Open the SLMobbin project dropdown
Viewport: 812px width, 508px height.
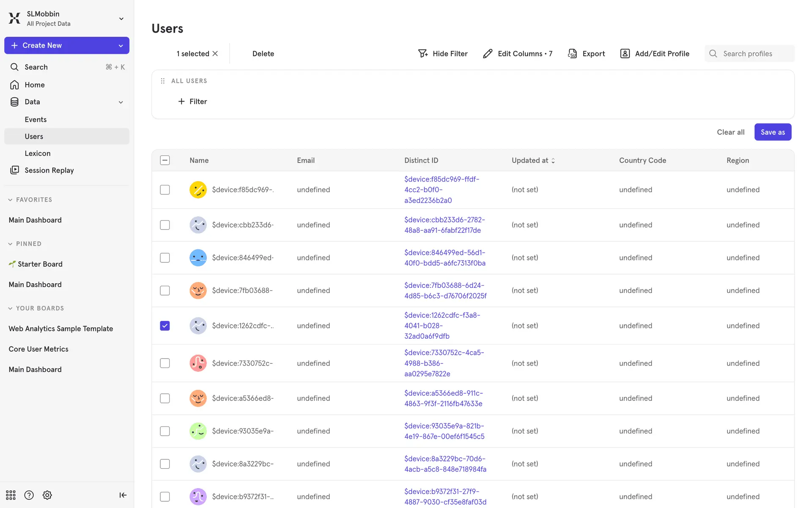(x=121, y=19)
